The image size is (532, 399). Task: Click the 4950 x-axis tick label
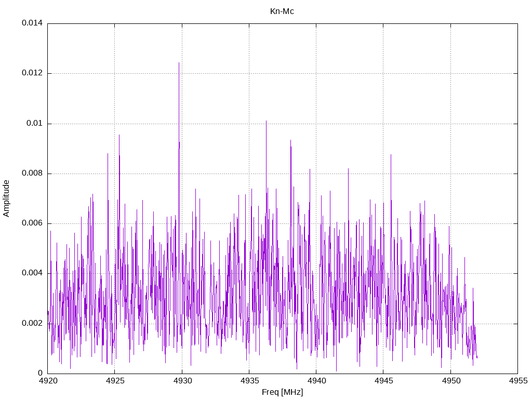click(x=450, y=381)
